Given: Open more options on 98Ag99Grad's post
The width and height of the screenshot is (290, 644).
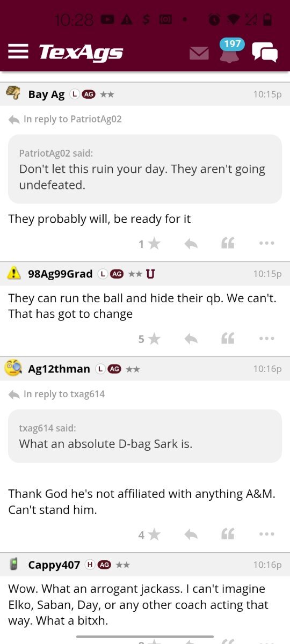Looking at the screenshot, I should pyautogui.click(x=266, y=339).
